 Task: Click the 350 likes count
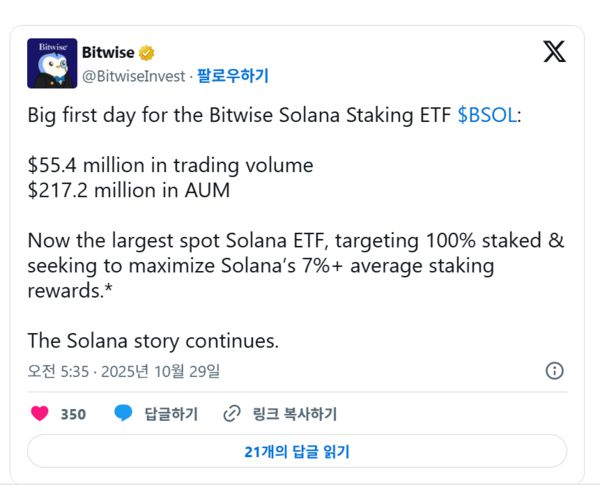(73, 414)
